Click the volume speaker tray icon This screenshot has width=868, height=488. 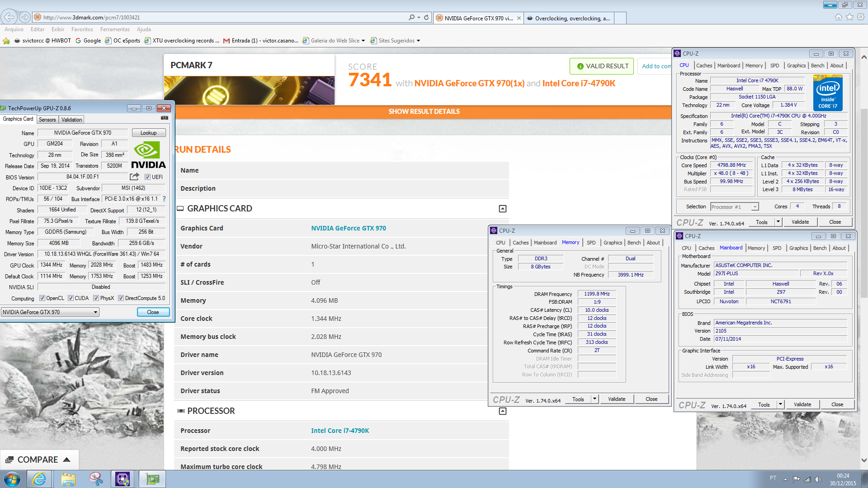coord(817,479)
